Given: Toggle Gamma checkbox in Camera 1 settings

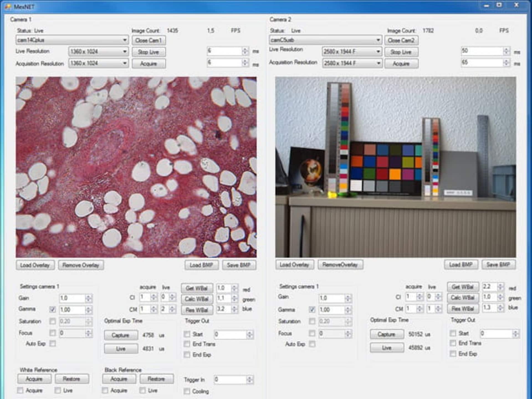Looking at the screenshot, I should pos(53,310).
